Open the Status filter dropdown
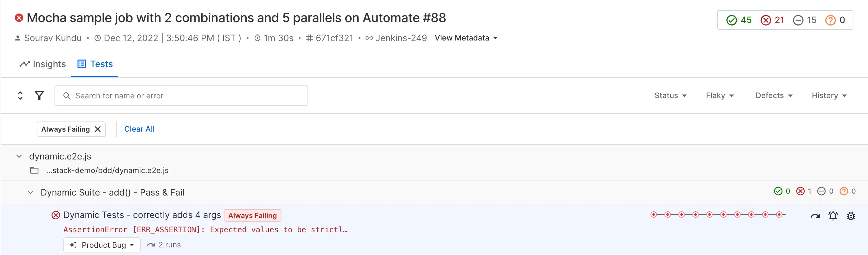868x255 pixels. click(670, 96)
